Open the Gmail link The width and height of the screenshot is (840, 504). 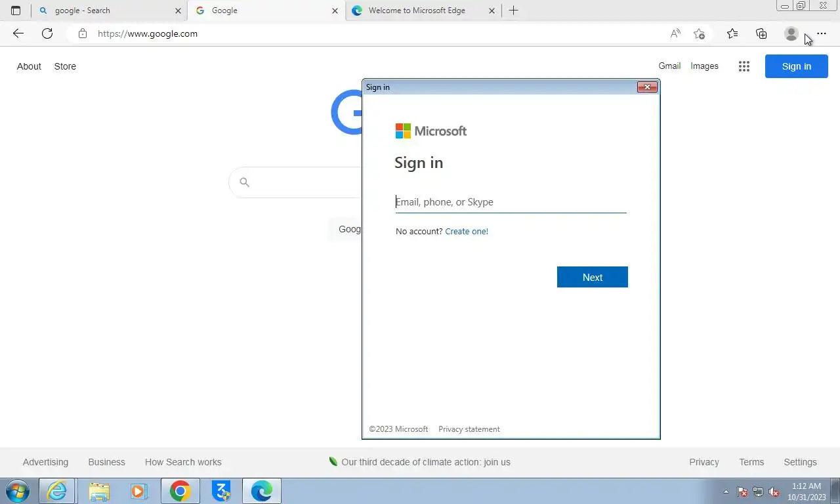[x=669, y=66]
